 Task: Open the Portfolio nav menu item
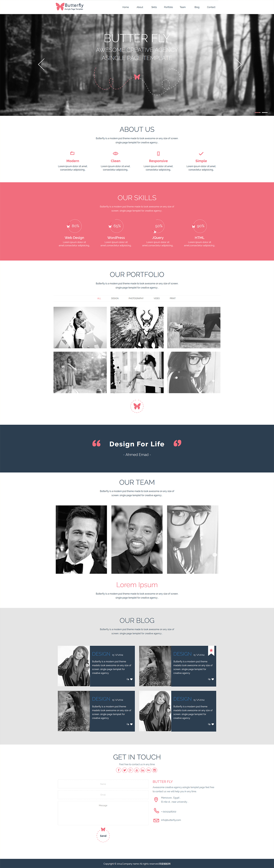click(169, 7)
